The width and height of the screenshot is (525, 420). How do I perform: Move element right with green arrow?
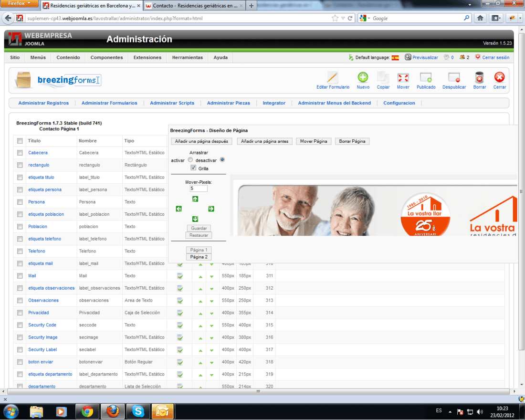(x=211, y=209)
